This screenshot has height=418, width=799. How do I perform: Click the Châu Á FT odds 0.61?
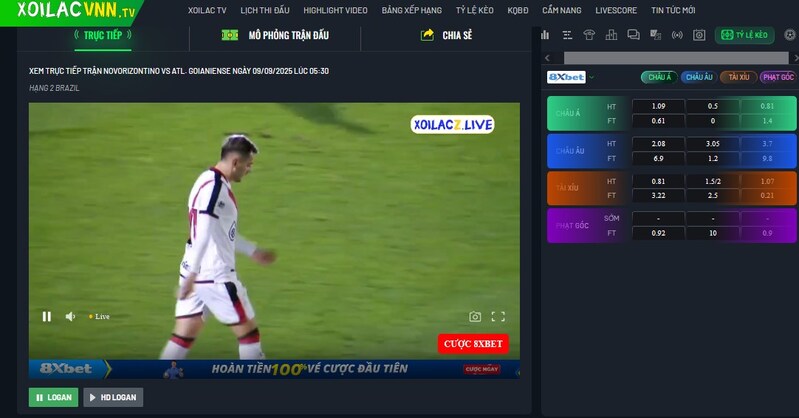point(658,121)
